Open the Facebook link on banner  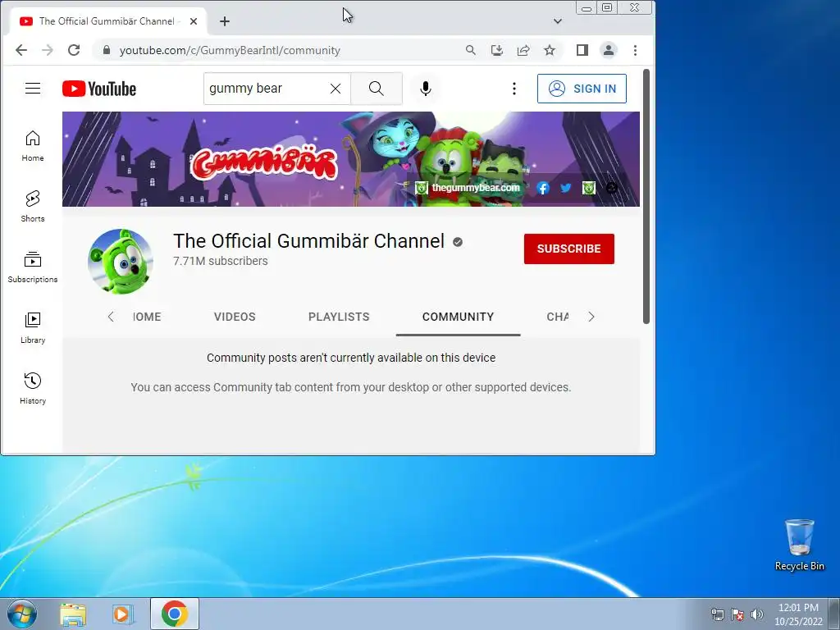[543, 188]
